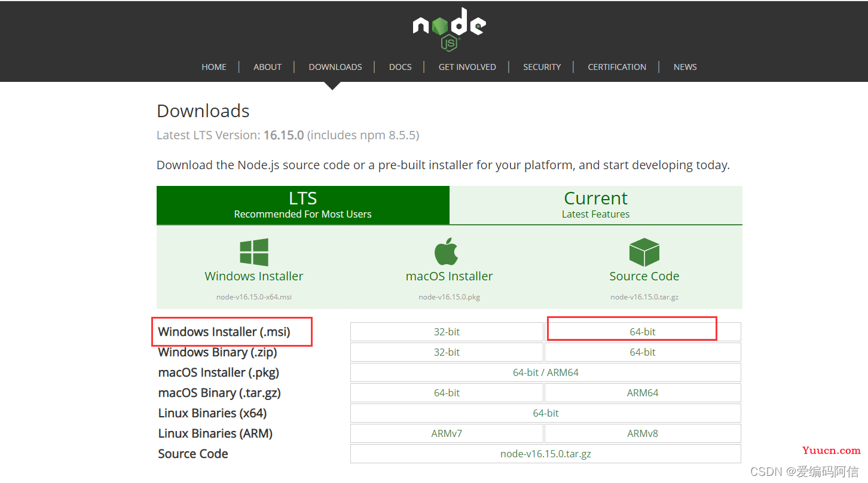Download Linux Binaries (x64) 64-bit
The height and width of the screenshot is (483, 868).
pyautogui.click(x=546, y=413)
